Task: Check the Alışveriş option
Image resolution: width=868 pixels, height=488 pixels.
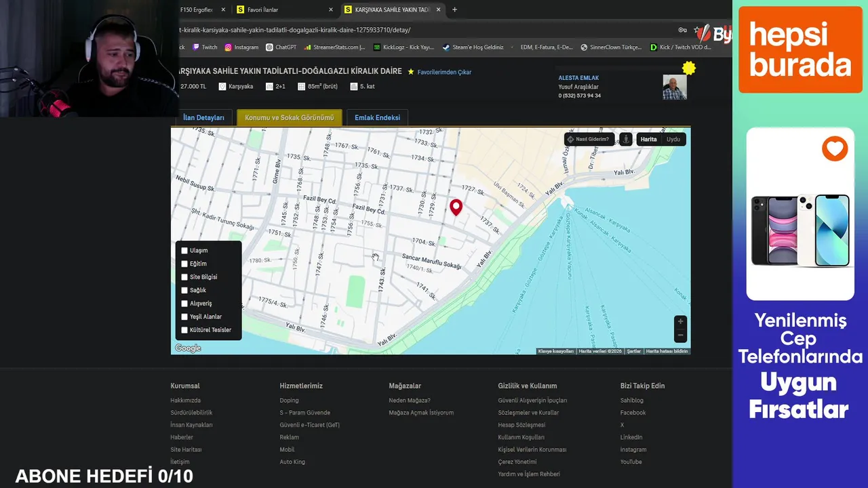Action: (184, 304)
